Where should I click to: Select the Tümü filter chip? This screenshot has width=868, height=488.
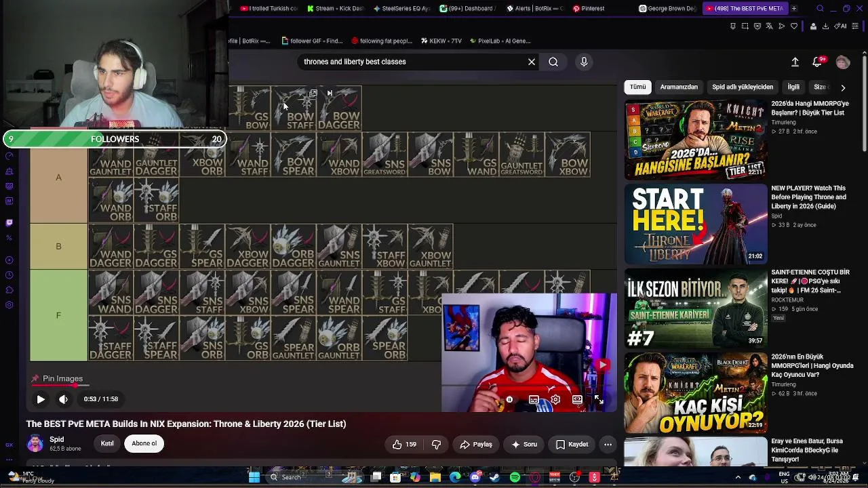(637, 87)
